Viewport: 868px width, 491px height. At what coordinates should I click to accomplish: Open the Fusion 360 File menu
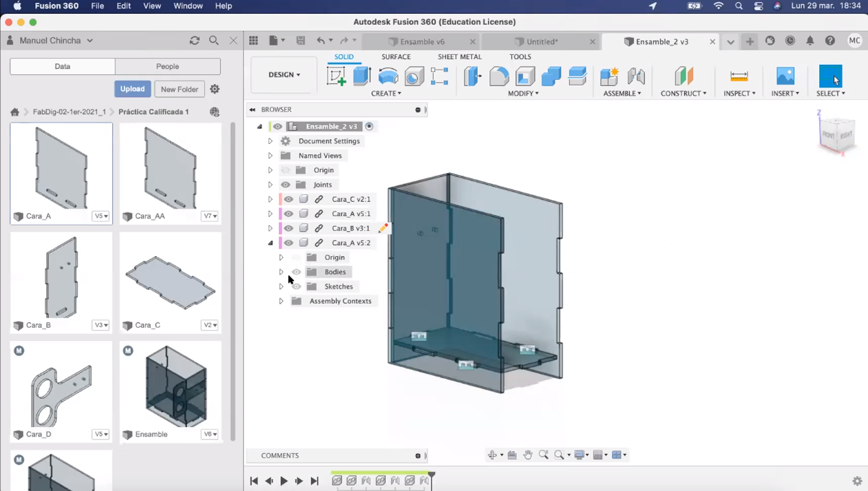coord(98,6)
